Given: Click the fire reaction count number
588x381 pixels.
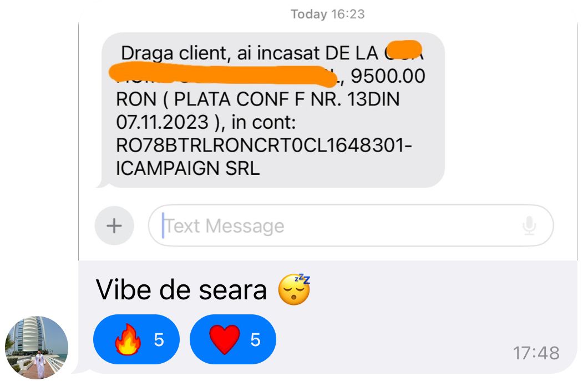Looking at the screenshot, I should coord(159,340).
